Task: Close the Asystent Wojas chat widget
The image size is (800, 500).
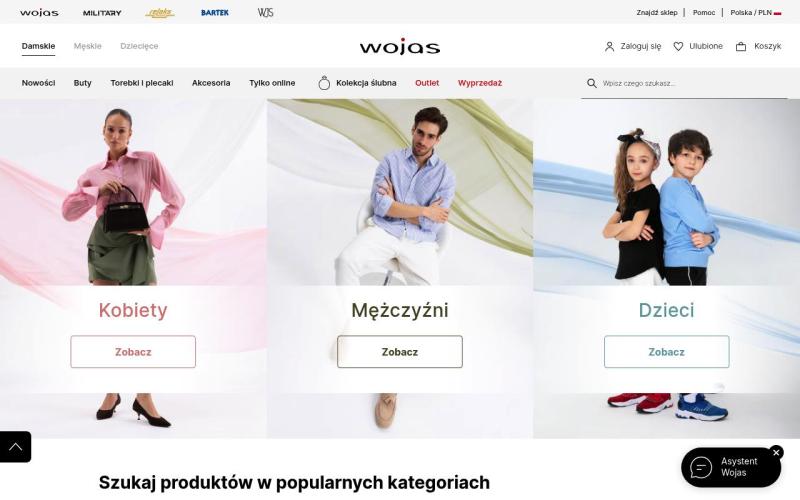Action: 776,453
